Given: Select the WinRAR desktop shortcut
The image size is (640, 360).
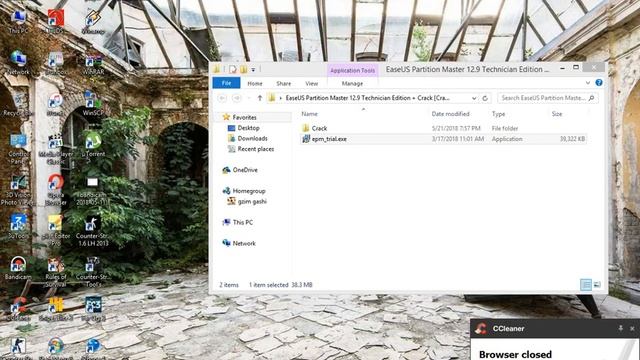Looking at the screenshot, I should [x=93, y=63].
